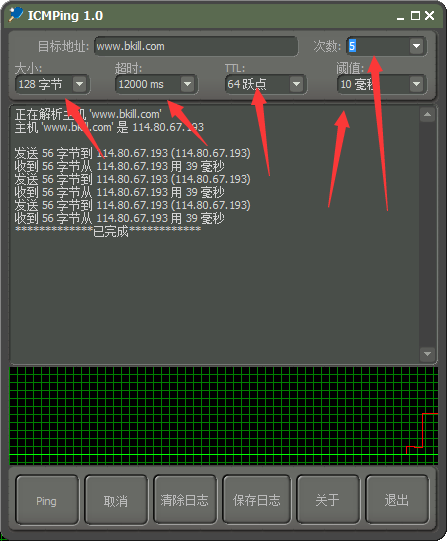Click the 取消 cancel button
The height and width of the screenshot is (541, 447).
coord(116,500)
